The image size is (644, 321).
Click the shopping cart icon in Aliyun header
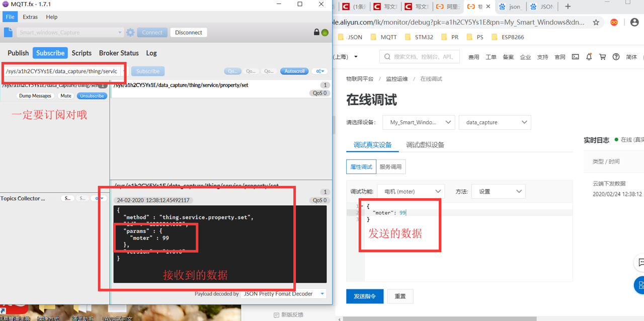click(x=602, y=57)
